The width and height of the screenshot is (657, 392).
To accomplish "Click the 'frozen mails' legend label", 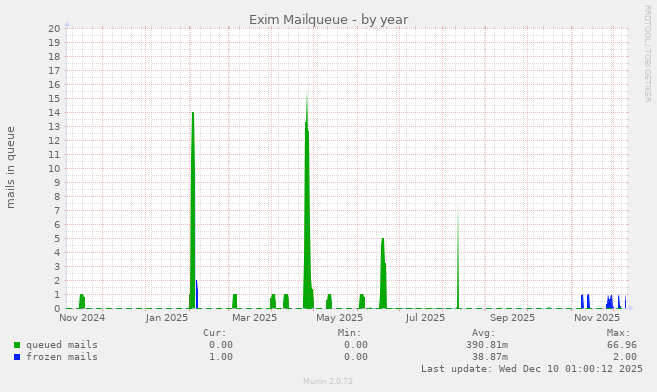I will pos(62,357).
